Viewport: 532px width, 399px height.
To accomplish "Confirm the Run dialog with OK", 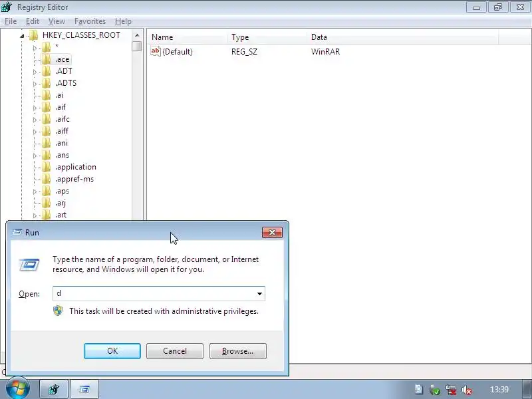I will click(x=112, y=351).
